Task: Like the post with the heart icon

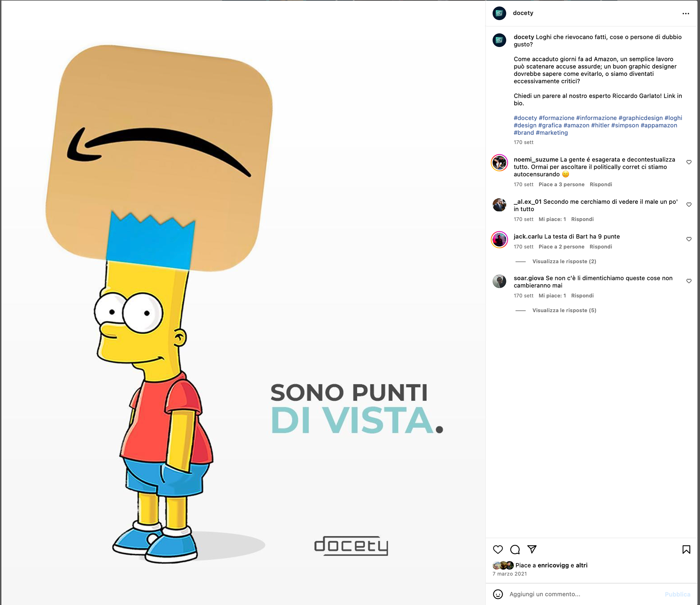Action: [x=498, y=549]
